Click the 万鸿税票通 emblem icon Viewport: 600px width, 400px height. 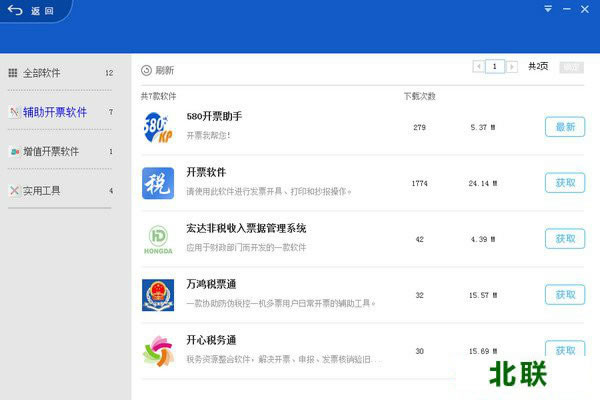(x=158, y=295)
